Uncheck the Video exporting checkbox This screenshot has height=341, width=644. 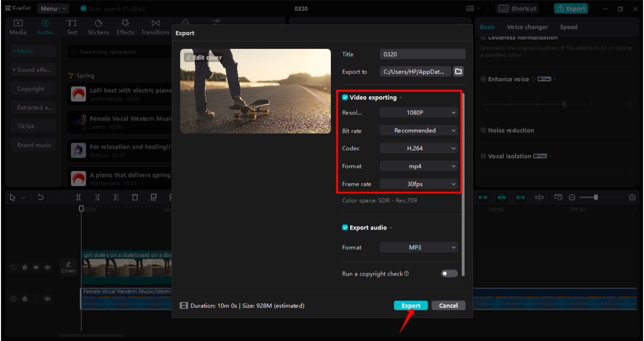(x=345, y=97)
